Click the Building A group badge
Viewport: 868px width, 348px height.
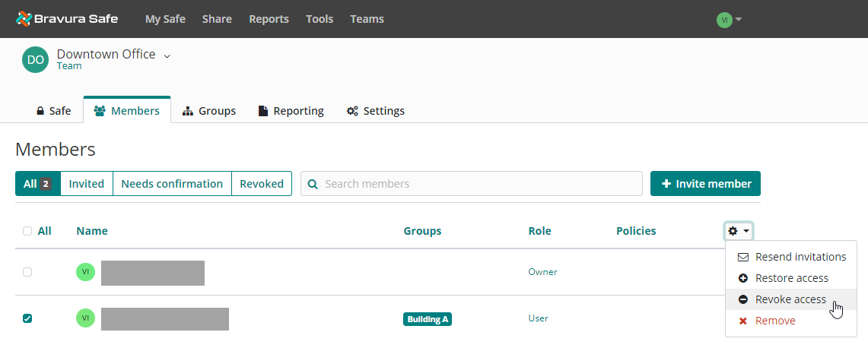[x=428, y=319]
